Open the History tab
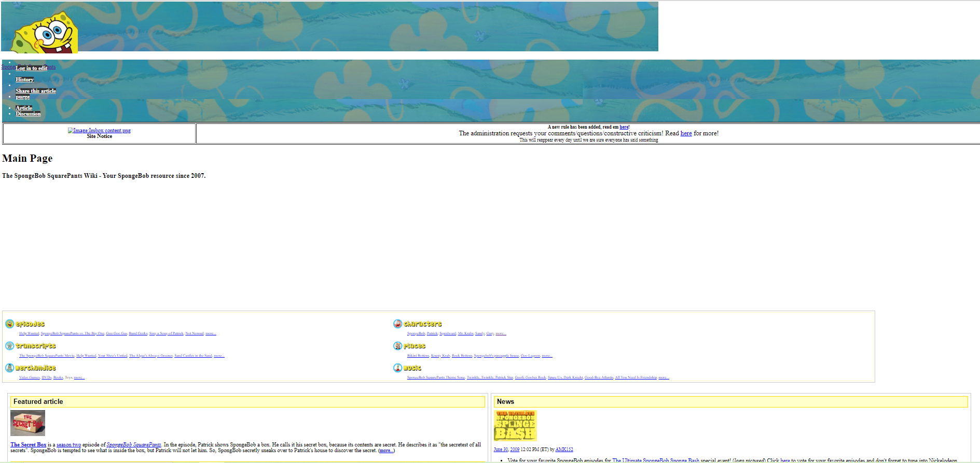 click(24, 79)
